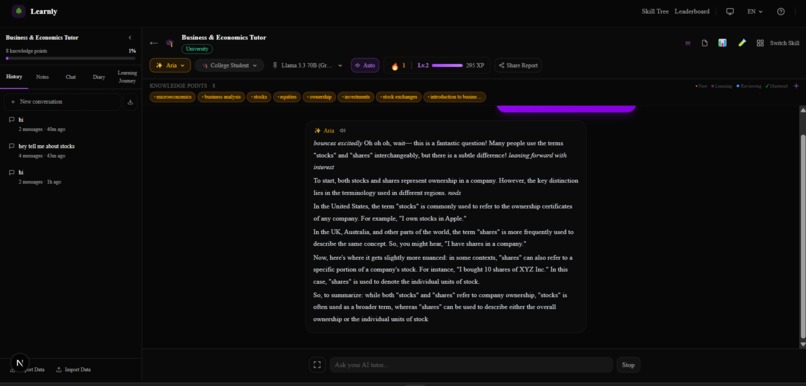Screen dimensions: 806x386
Task: Open Leaderboard in the header
Action: pos(692,11)
